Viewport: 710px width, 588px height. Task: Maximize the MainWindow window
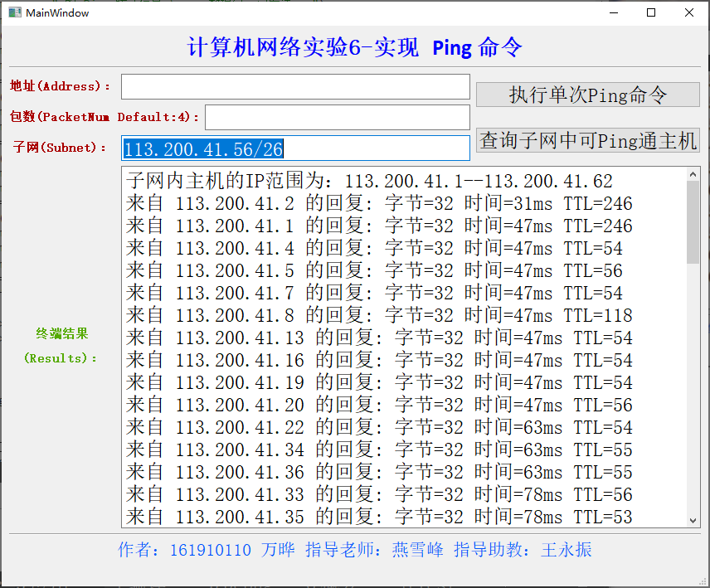pyautogui.click(x=651, y=12)
